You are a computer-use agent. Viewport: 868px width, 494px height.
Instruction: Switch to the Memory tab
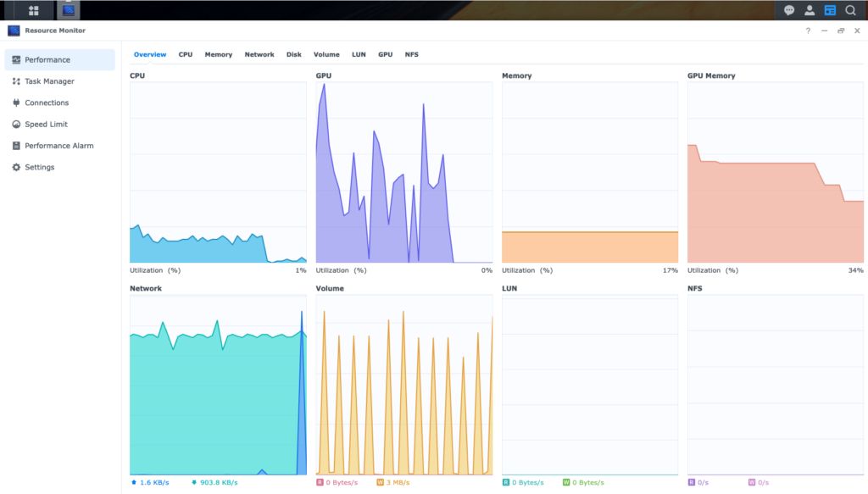[218, 54]
